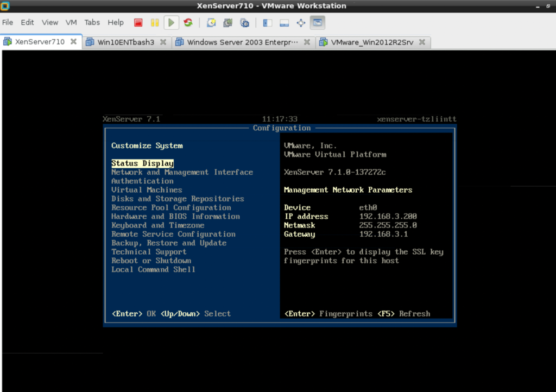This screenshot has width=556, height=392.
Task: Select the Authentication entry
Action: point(143,181)
